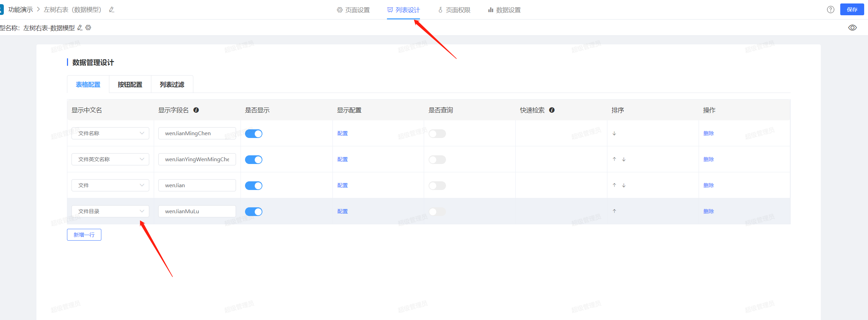Switch to 页面设置 tab
Screen dimensions: 868x320
click(353, 10)
